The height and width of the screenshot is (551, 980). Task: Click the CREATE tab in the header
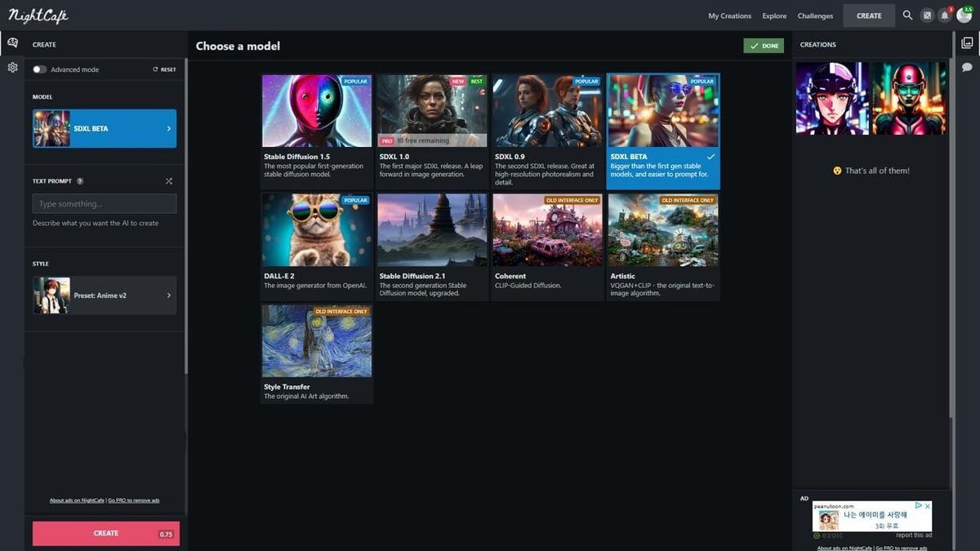[869, 16]
